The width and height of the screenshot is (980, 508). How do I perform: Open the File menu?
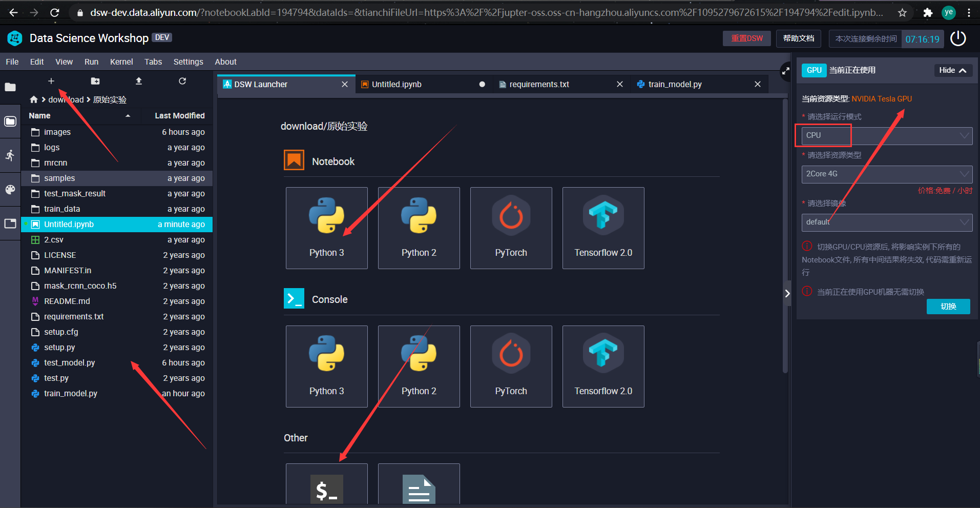click(x=12, y=62)
